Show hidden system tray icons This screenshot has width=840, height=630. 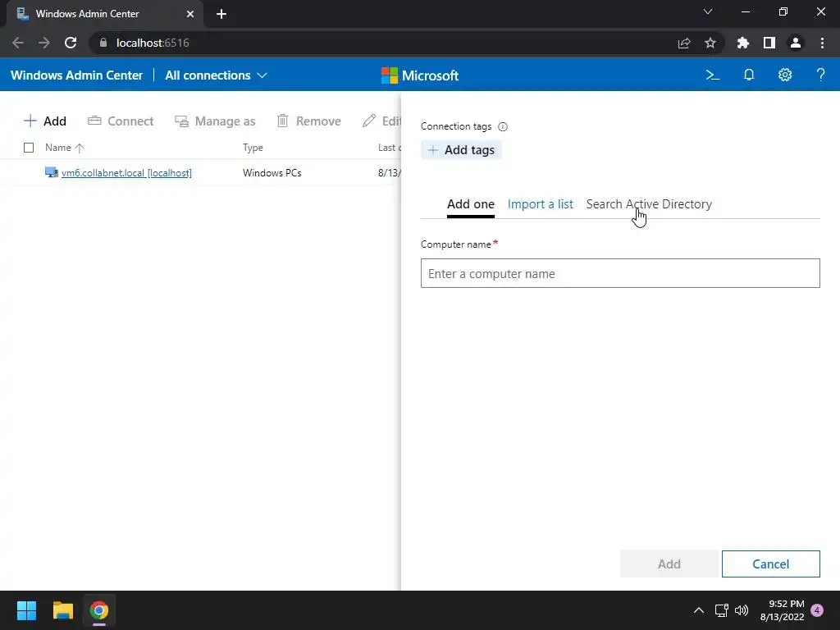[x=699, y=610]
